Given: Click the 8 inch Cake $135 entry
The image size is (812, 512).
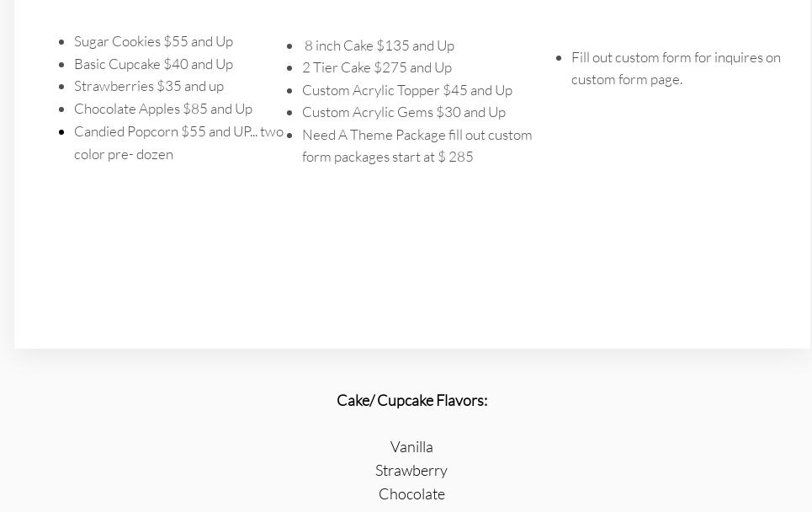Looking at the screenshot, I should point(379,45).
